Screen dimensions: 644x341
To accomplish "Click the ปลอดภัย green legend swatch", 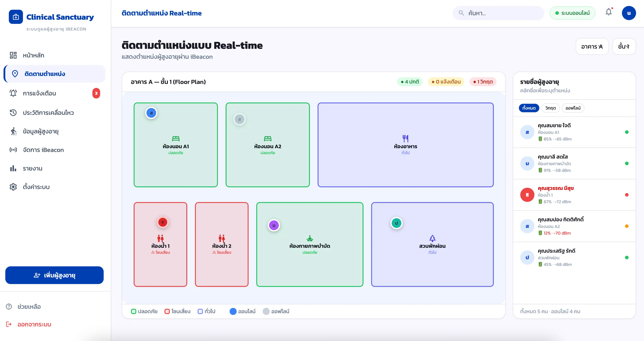I will pyautogui.click(x=133, y=311).
